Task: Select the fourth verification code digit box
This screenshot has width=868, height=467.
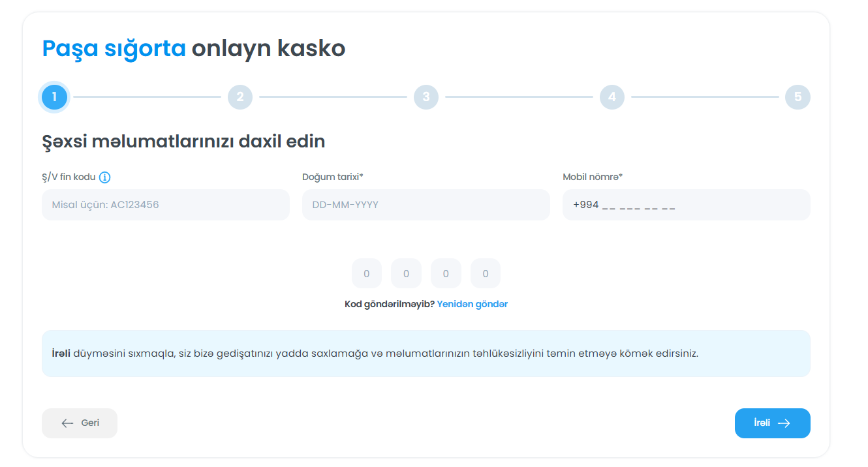Action: [x=486, y=274]
